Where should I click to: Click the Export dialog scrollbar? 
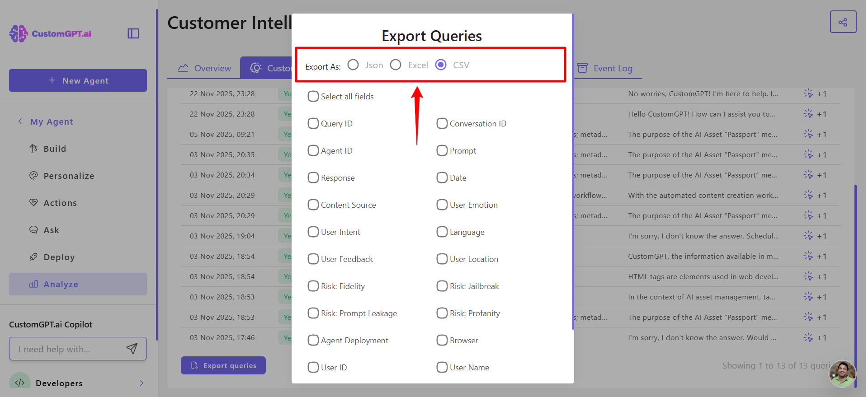point(573,172)
